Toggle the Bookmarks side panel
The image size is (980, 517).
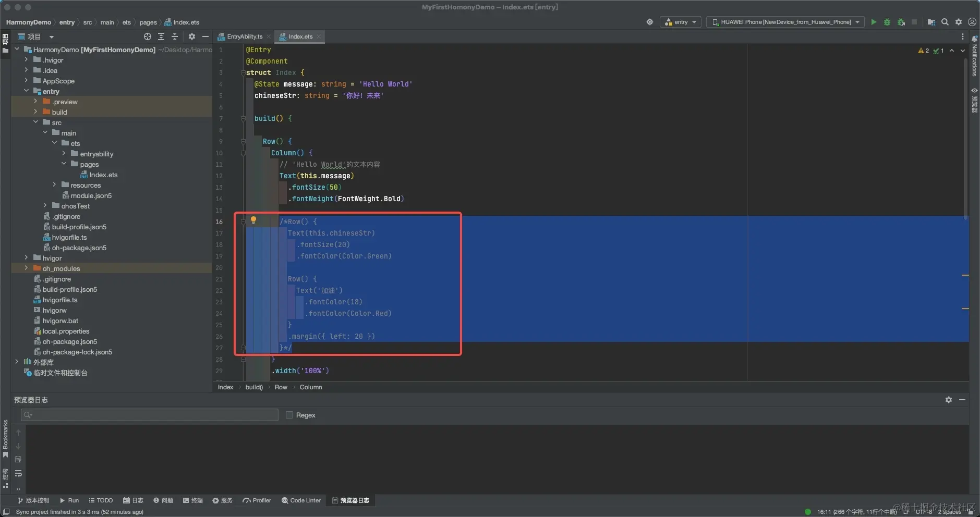(5, 439)
